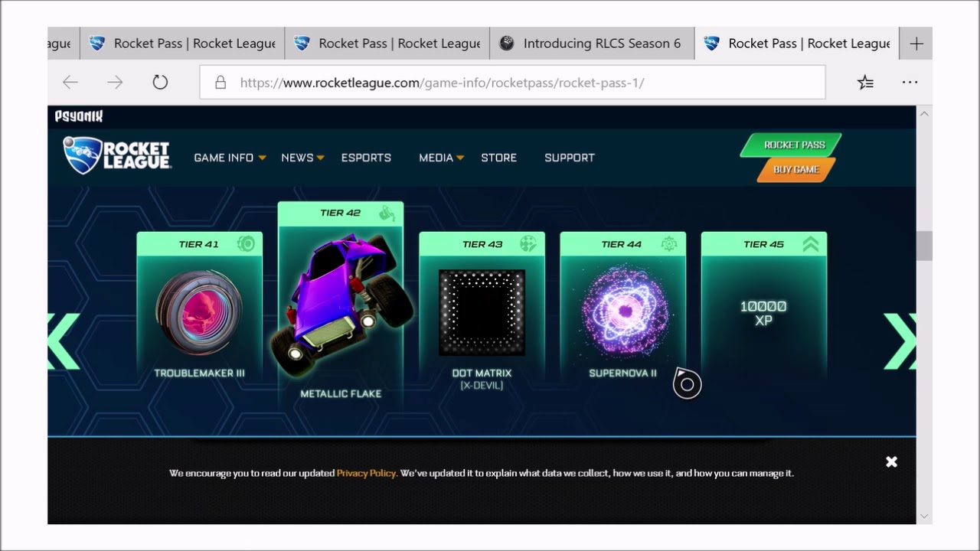
Task: Open the Favorites star icon
Action: click(x=865, y=82)
